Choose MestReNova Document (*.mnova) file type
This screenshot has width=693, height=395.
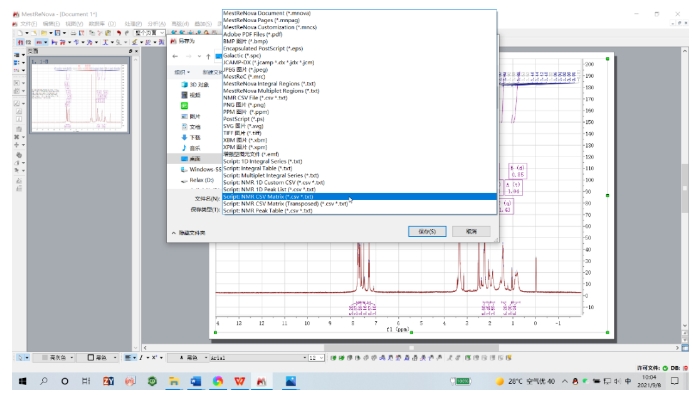click(x=359, y=13)
